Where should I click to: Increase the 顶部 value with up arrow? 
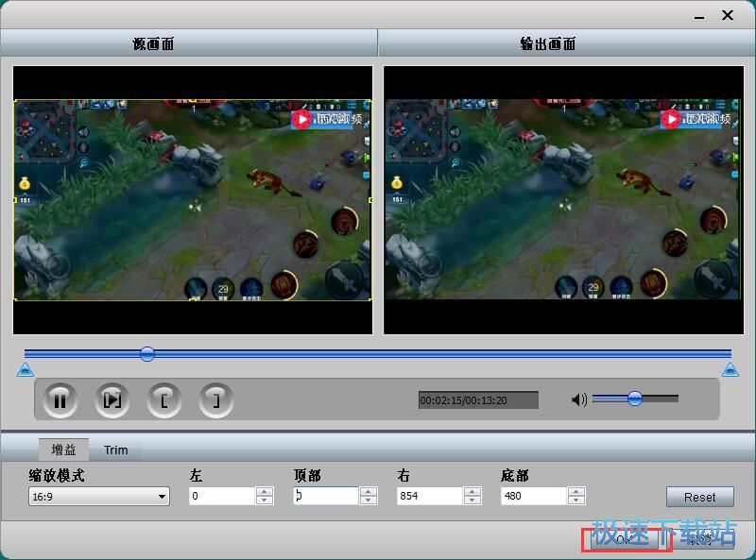369,492
